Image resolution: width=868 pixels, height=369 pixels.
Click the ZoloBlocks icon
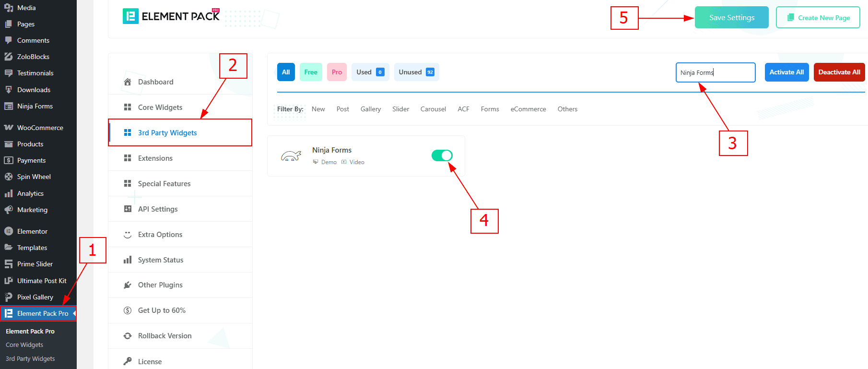click(9, 57)
